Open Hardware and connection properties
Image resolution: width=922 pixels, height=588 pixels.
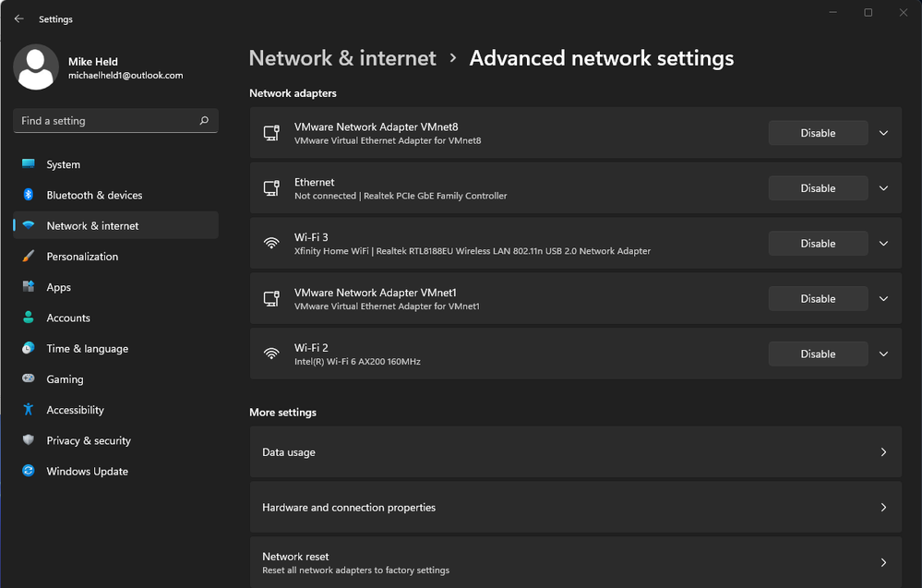click(x=576, y=508)
